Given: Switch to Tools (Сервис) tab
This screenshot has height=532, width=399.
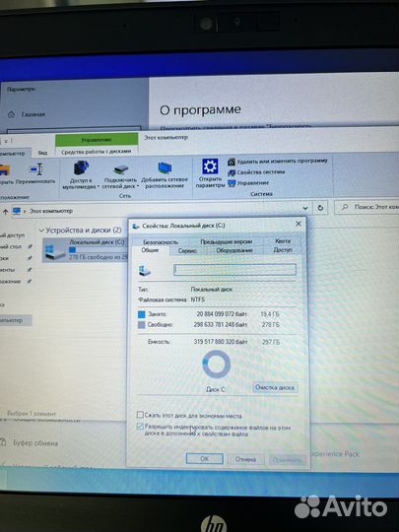Looking at the screenshot, I should coord(187,251).
